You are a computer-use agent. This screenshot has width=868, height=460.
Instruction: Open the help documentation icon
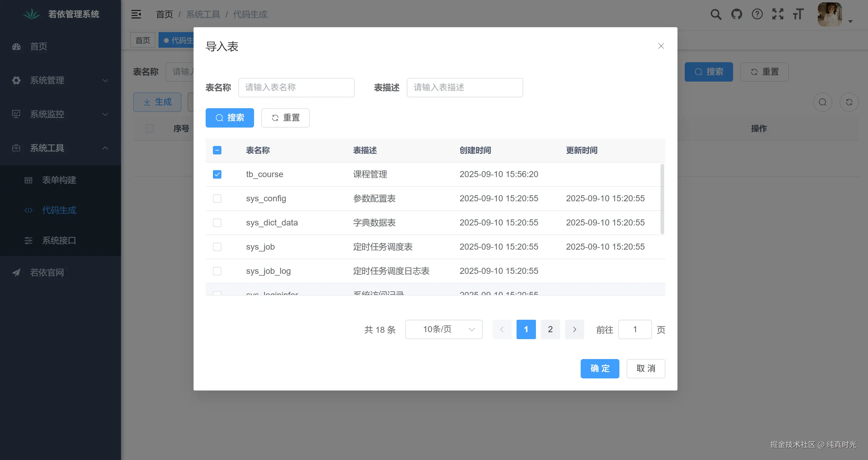click(757, 14)
